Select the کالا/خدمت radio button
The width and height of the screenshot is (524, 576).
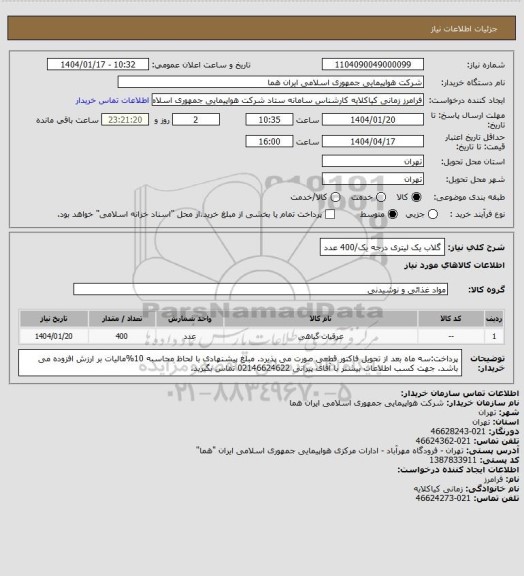pyautogui.click(x=335, y=197)
